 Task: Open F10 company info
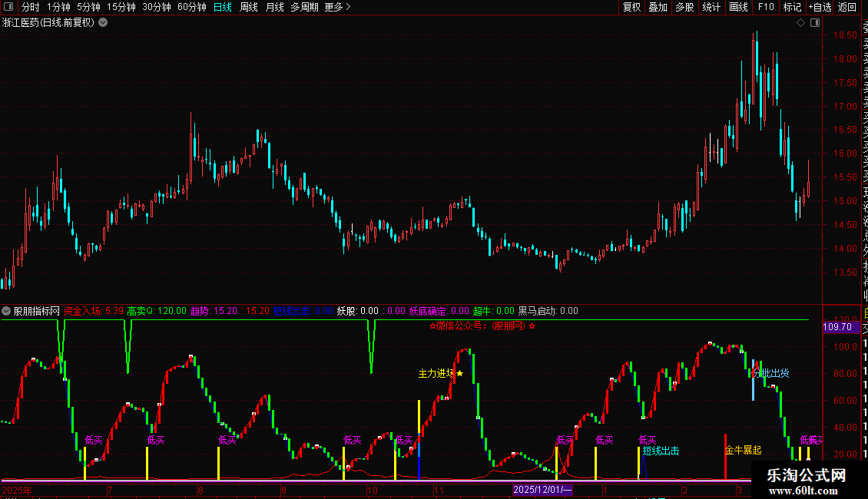point(766,7)
